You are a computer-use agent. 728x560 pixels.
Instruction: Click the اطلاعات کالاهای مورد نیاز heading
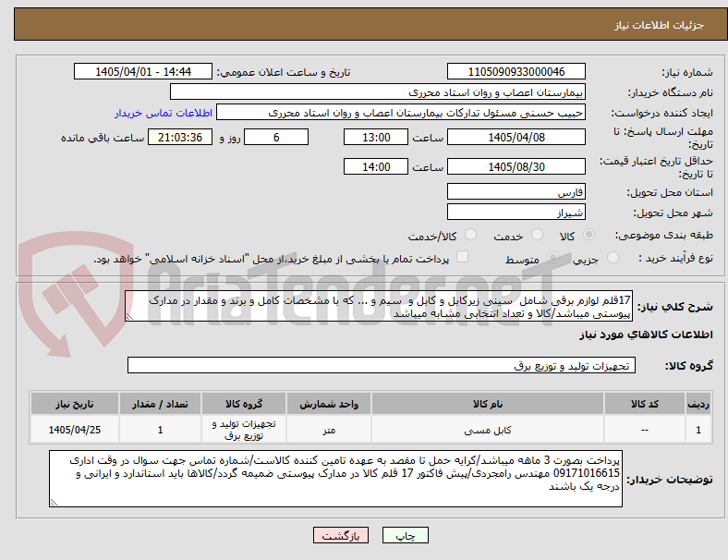tap(646, 335)
